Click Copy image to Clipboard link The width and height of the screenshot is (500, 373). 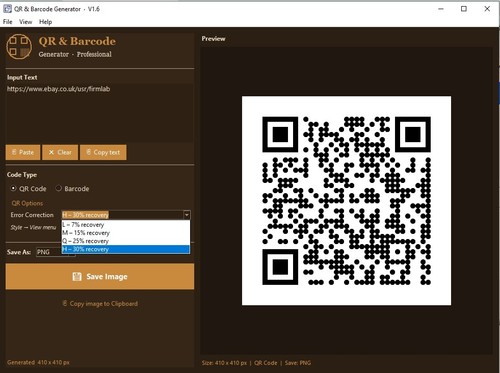[x=100, y=304]
